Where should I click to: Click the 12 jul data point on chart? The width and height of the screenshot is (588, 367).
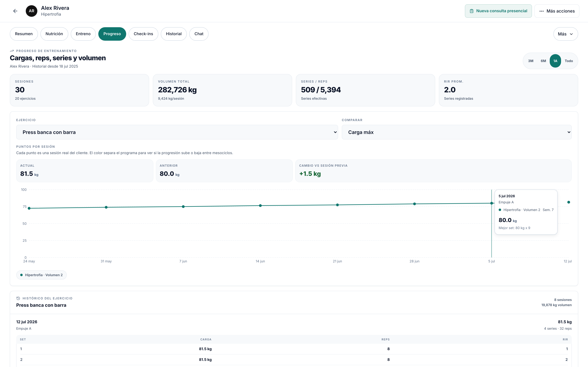569,202
